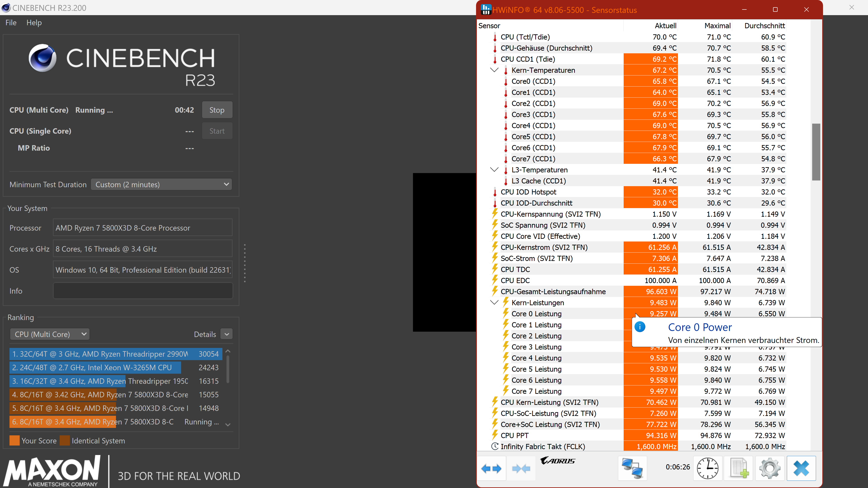The width and height of the screenshot is (868, 488).
Task: Select ranking entry 5 scoring 14948
Action: (x=116, y=408)
